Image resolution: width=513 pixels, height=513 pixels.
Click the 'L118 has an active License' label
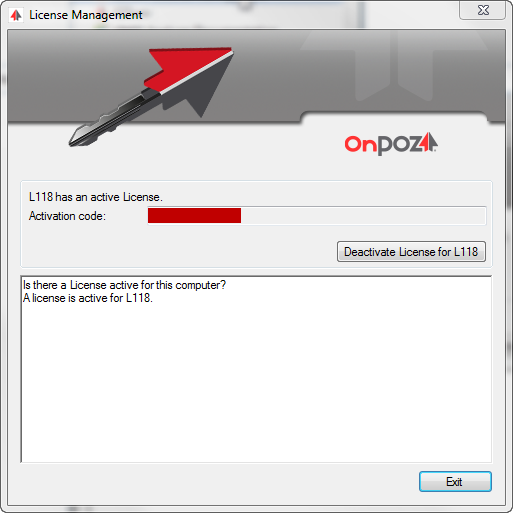point(96,197)
